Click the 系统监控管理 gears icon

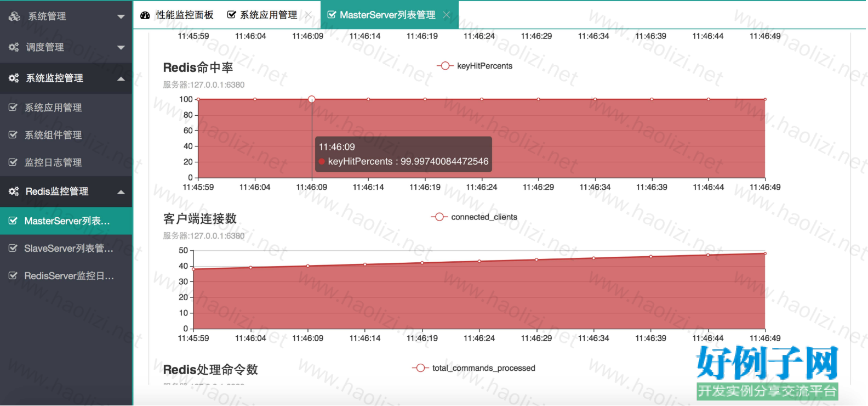coord(14,78)
